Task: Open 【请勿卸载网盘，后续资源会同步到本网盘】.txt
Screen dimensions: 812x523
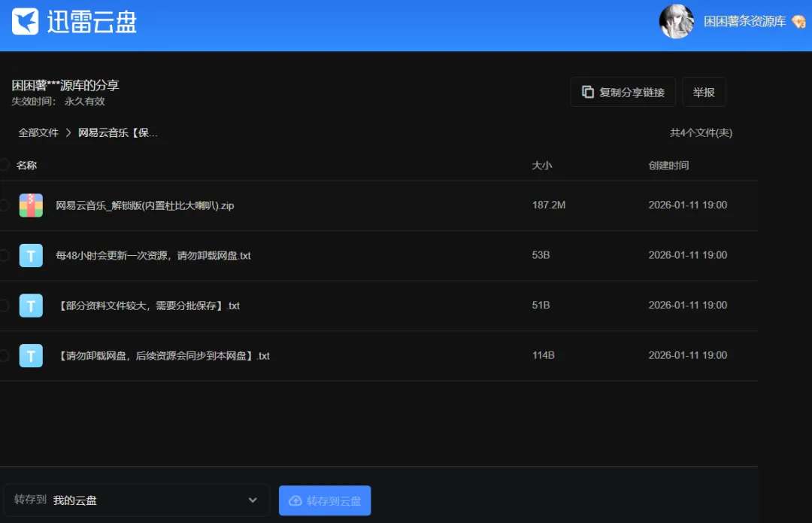Action: pos(162,356)
